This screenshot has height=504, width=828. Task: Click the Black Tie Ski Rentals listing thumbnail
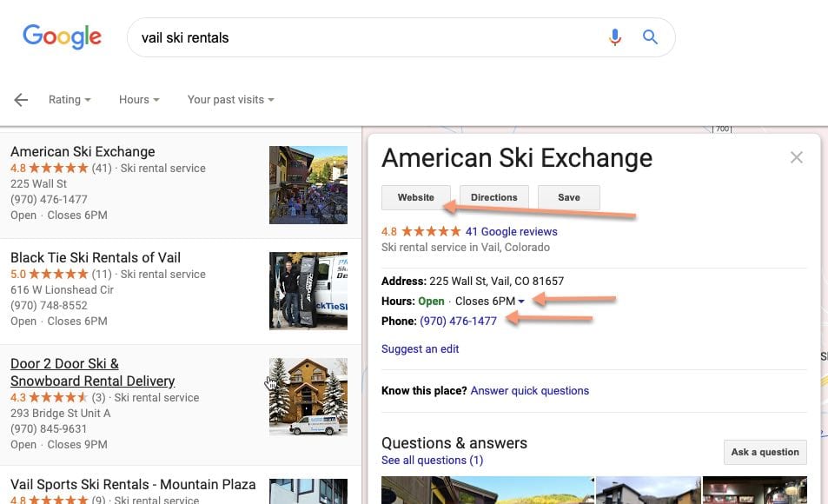[308, 291]
